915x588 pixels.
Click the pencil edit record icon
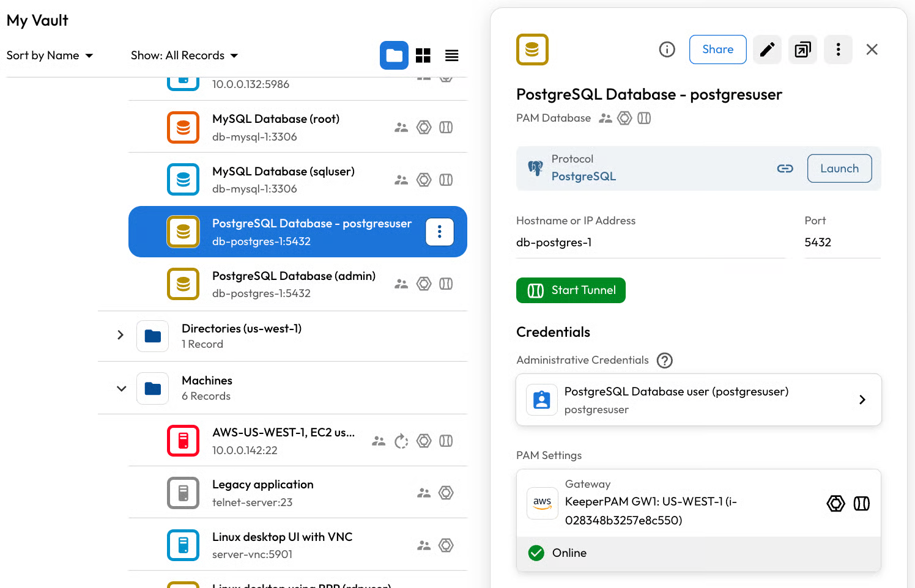[767, 50]
